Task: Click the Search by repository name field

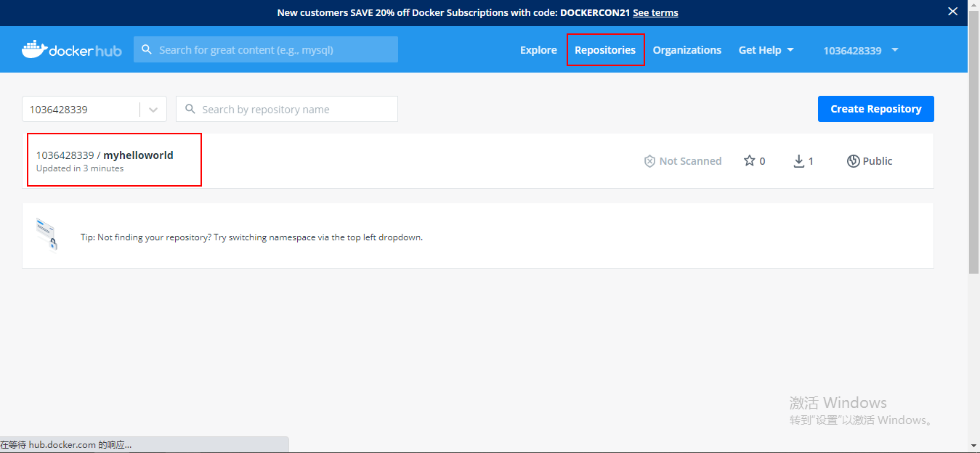Action: click(x=287, y=109)
